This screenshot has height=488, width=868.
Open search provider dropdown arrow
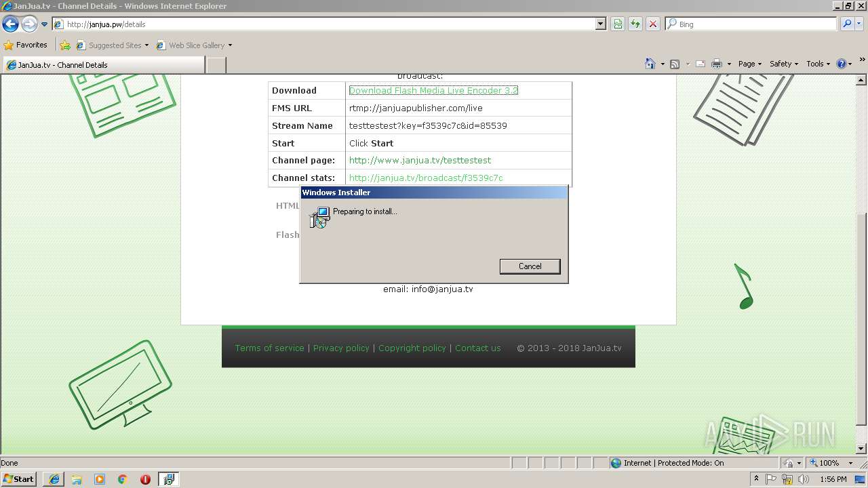coord(859,24)
